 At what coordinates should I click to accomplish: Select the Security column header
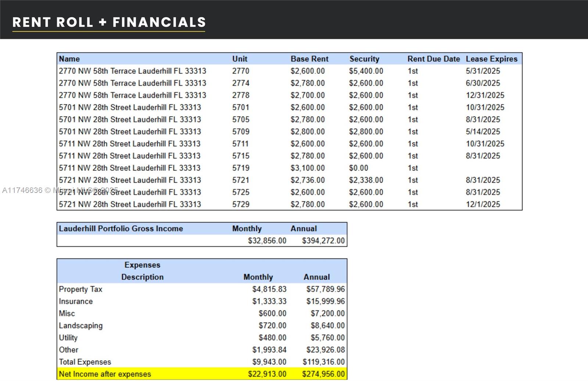(x=364, y=59)
